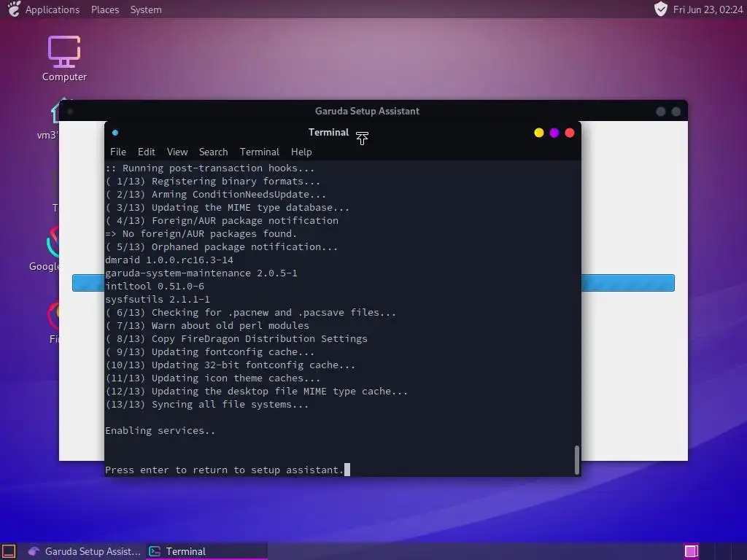Viewport: 747px width, 560px height.
Task: Click '( 1/13) Registering binary formats...' line
Action: (212, 182)
